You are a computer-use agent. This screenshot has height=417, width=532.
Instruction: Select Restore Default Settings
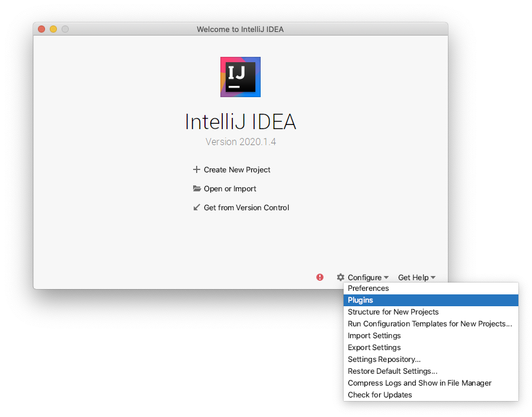pyautogui.click(x=431, y=371)
